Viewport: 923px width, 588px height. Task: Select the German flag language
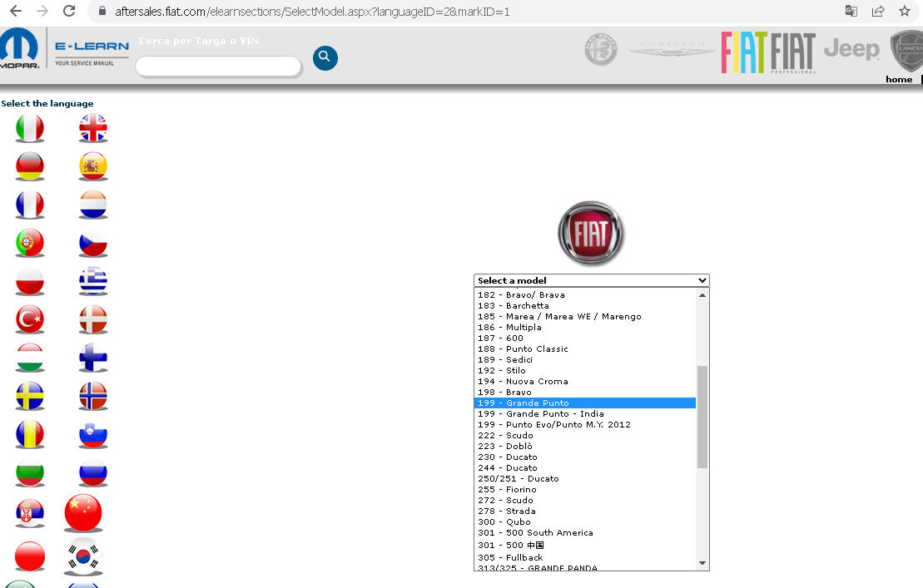click(30, 166)
